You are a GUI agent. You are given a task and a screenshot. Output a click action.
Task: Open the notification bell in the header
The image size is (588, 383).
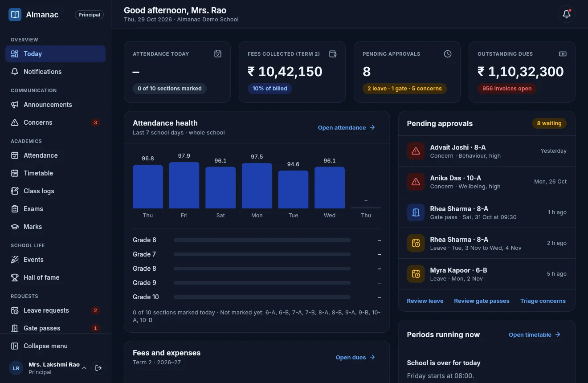[567, 14]
